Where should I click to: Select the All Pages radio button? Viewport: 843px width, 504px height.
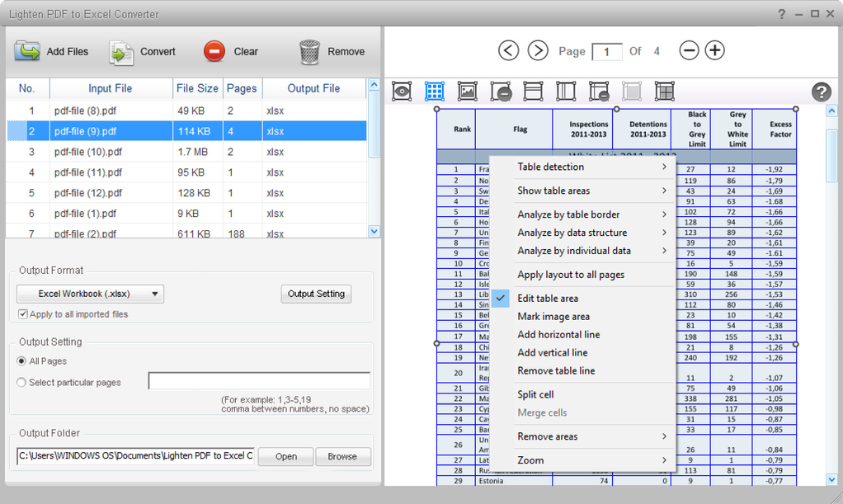(x=21, y=361)
